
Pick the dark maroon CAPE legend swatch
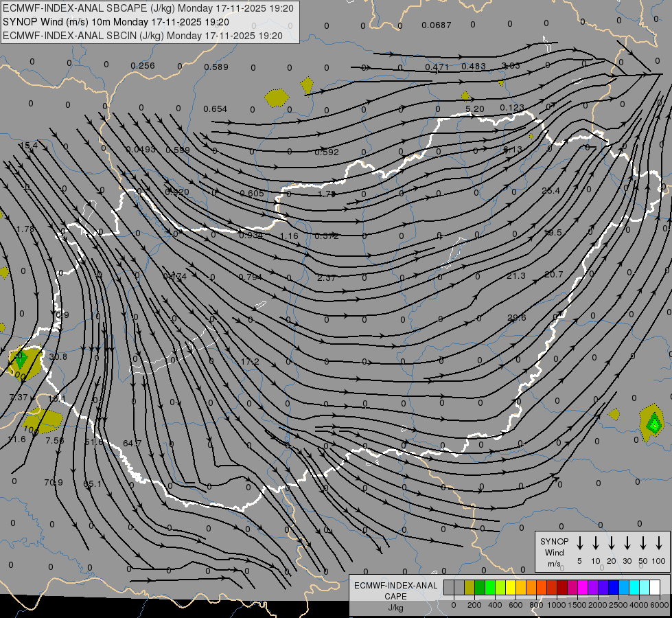(x=562, y=588)
